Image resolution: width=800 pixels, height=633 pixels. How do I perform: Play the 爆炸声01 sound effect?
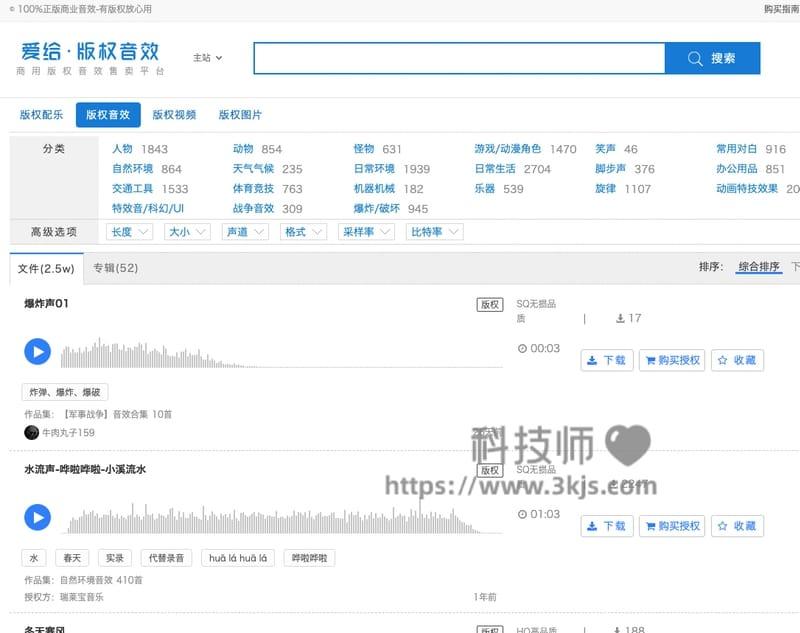(x=38, y=352)
